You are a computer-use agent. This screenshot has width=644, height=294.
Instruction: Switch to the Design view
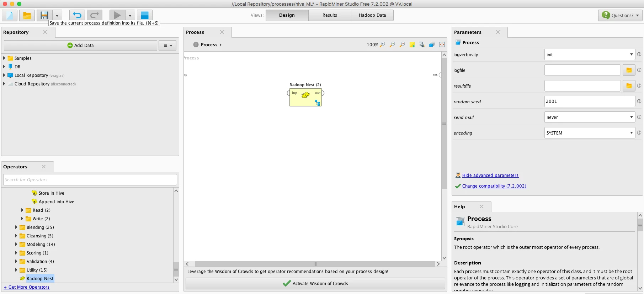coord(287,15)
